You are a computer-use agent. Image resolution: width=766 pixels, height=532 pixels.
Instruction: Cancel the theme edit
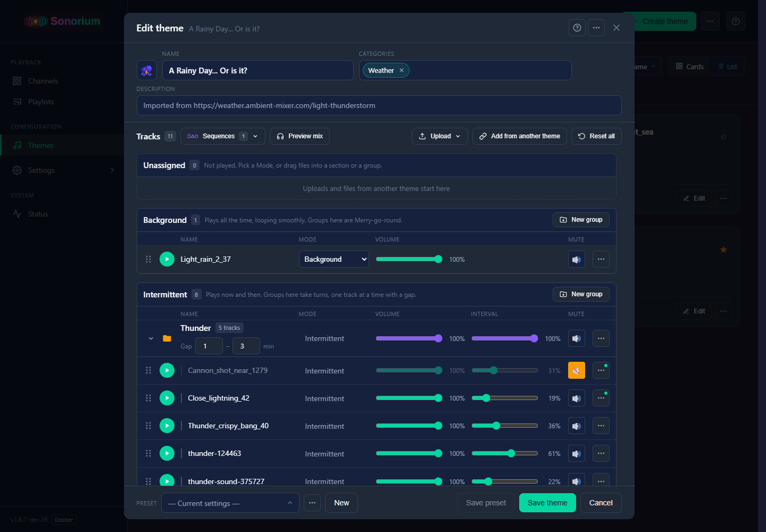click(x=601, y=503)
